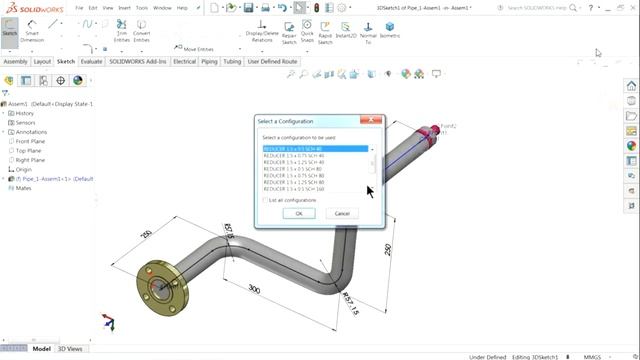This screenshot has height=360, width=640.
Task: Open the FeatureManager design tree tab
Action: tap(9, 80)
